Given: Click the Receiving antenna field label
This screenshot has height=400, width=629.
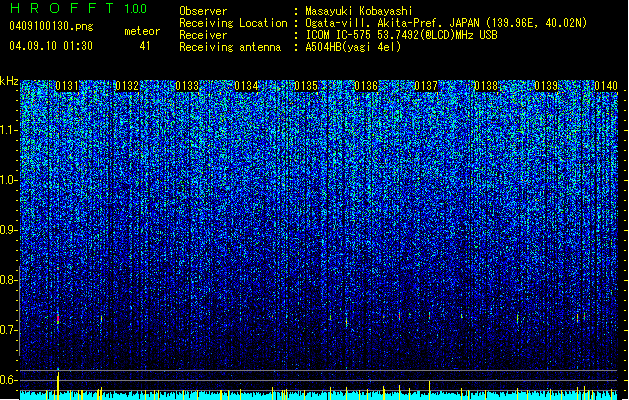Looking at the screenshot, I should point(230,47).
